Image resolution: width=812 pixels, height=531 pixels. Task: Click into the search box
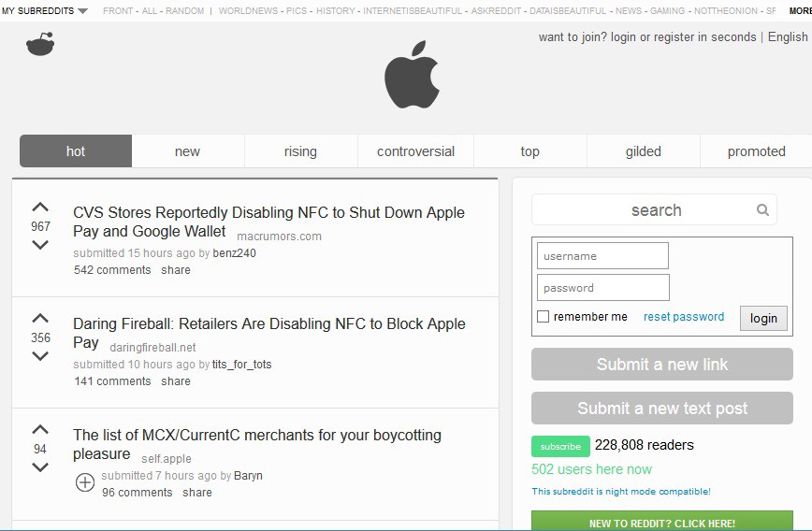654,209
